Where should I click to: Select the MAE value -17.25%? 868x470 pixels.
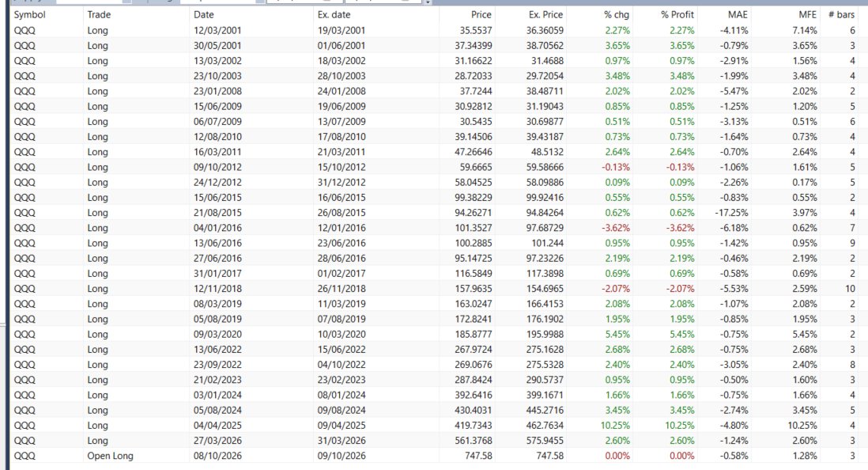732,213
